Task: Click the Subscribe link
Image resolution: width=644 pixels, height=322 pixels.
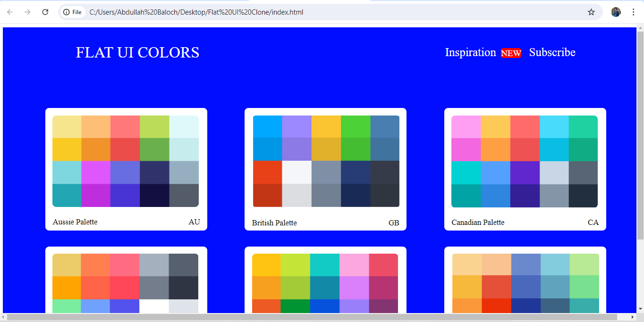Action: click(552, 52)
